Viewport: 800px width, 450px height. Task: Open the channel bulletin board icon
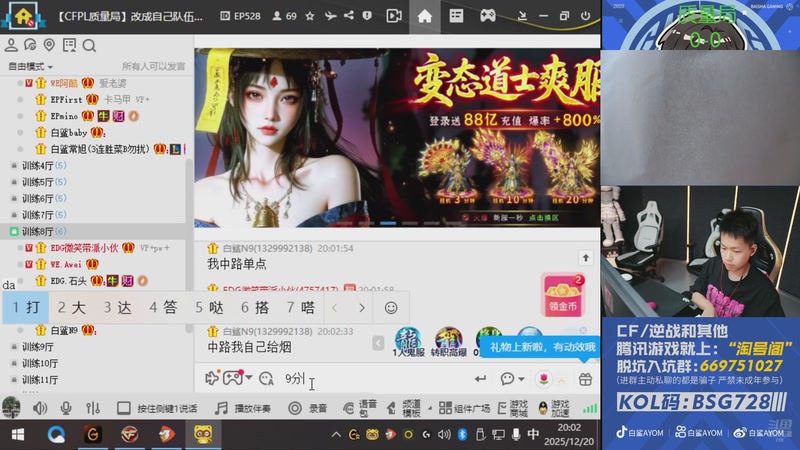69,45
